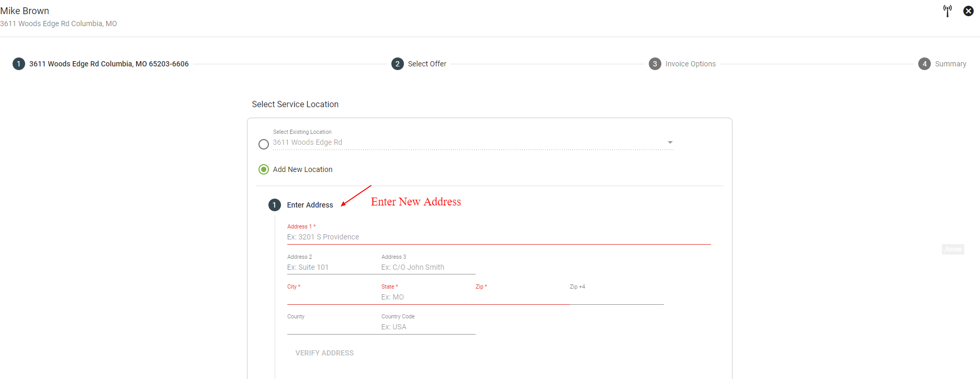
Task: Close the Mike Brown dialog
Action: tap(968, 11)
